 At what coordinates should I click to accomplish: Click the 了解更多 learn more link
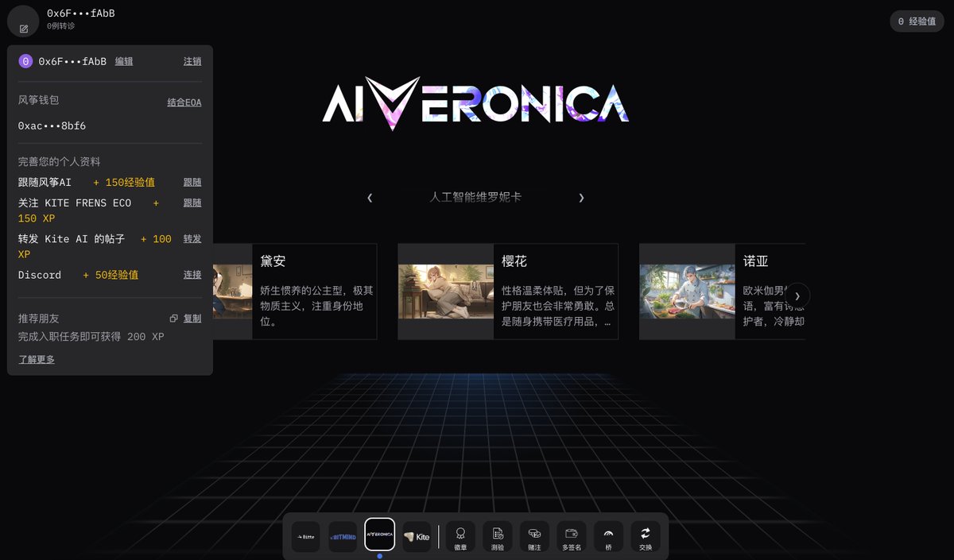click(x=37, y=359)
